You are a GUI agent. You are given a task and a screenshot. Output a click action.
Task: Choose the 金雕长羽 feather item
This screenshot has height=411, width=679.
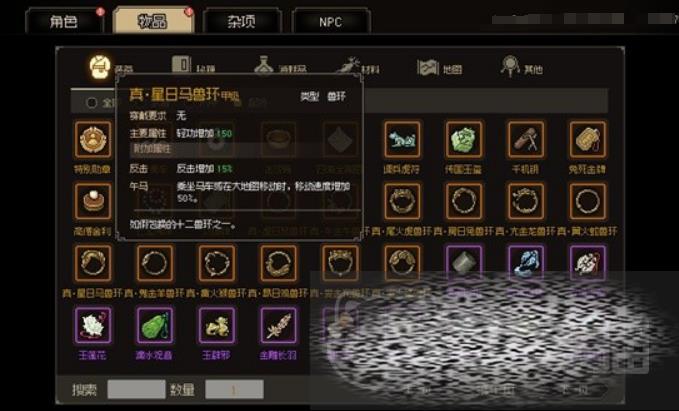[278, 325]
